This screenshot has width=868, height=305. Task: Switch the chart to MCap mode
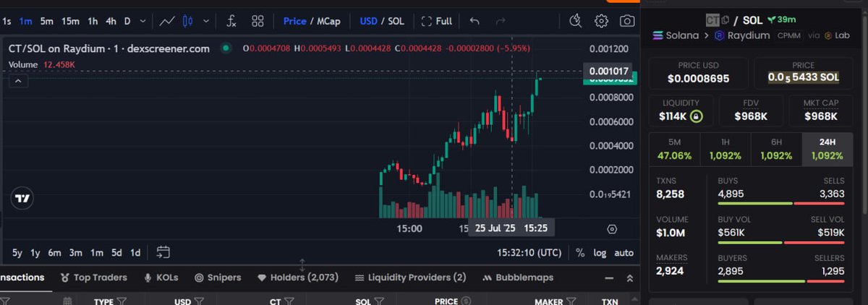pyautogui.click(x=328, y=21)
